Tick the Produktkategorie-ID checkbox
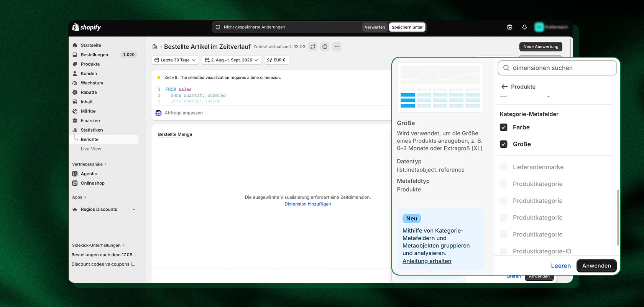This screenshot has height=307, width=644. [x=504, y=251]
